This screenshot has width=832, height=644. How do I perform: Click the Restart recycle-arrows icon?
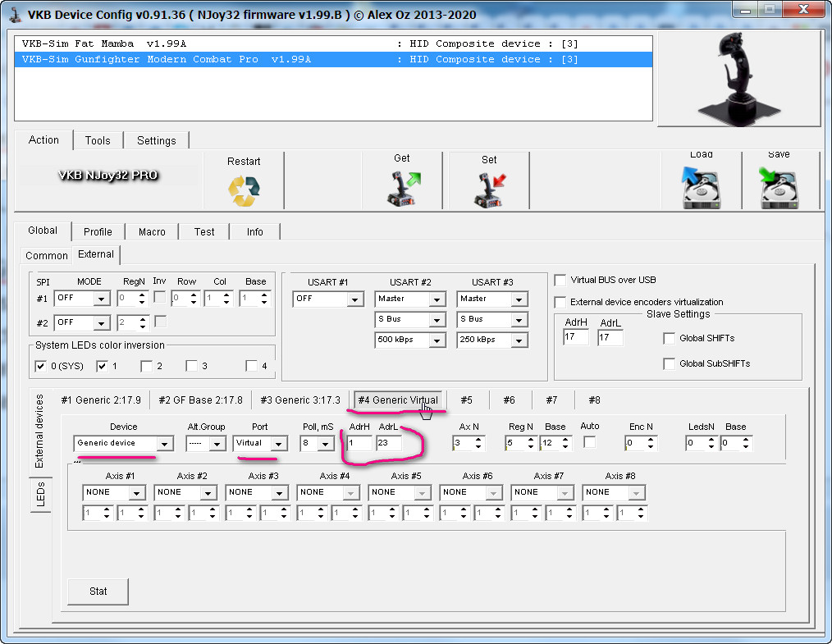(x=244, y=190)
